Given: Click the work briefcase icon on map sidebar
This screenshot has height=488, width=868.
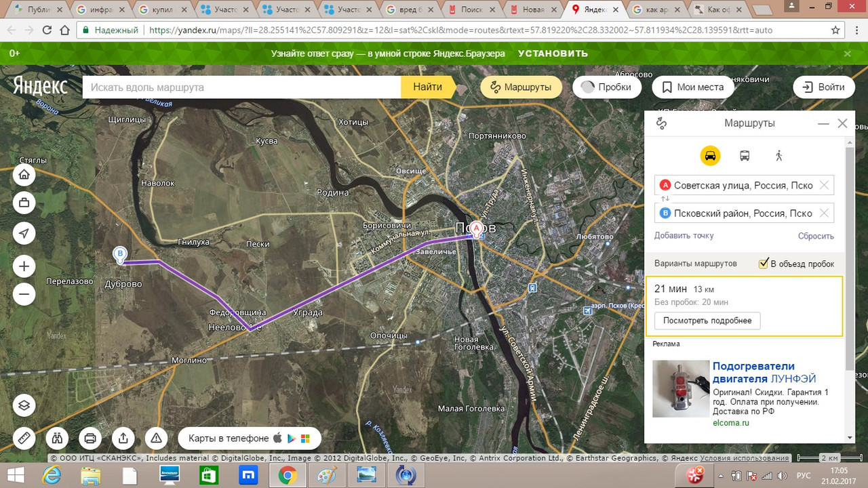Looking at the screenshot, I should (x=24, y=202).
